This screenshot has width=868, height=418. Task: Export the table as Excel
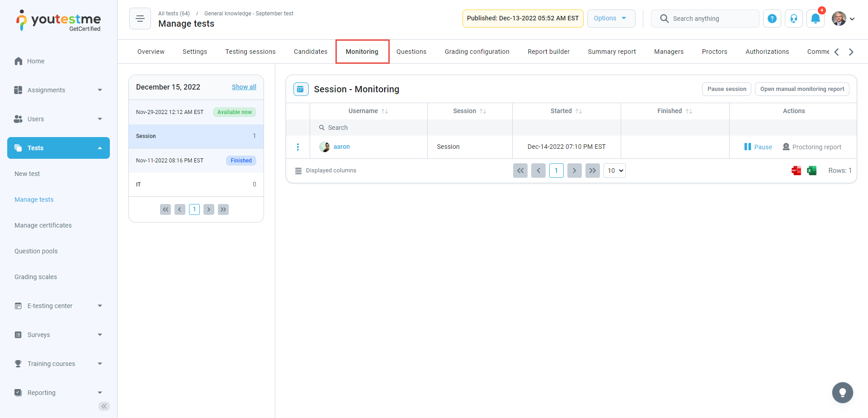tap(811, 171)
